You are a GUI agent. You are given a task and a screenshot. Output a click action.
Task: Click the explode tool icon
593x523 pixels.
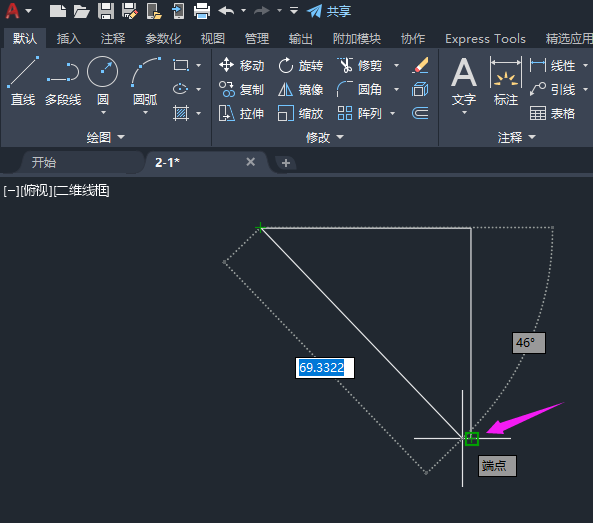420,90
